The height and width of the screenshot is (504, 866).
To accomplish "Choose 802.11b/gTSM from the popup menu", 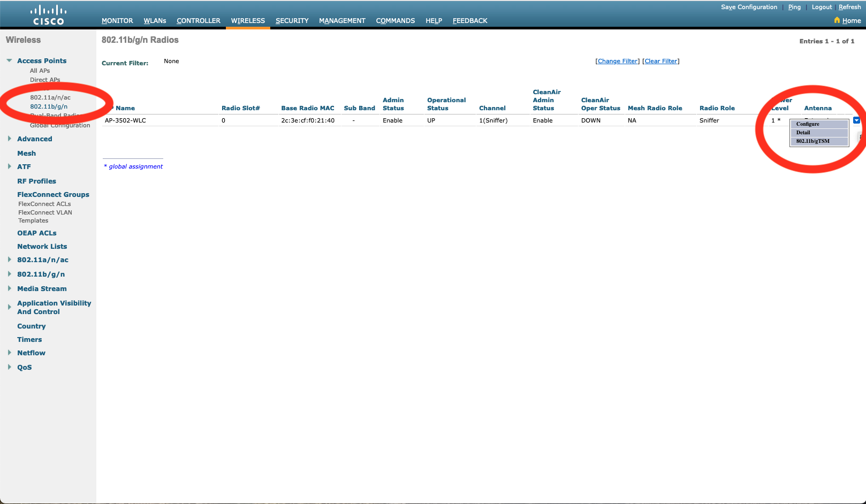I will tap(819, 141).
